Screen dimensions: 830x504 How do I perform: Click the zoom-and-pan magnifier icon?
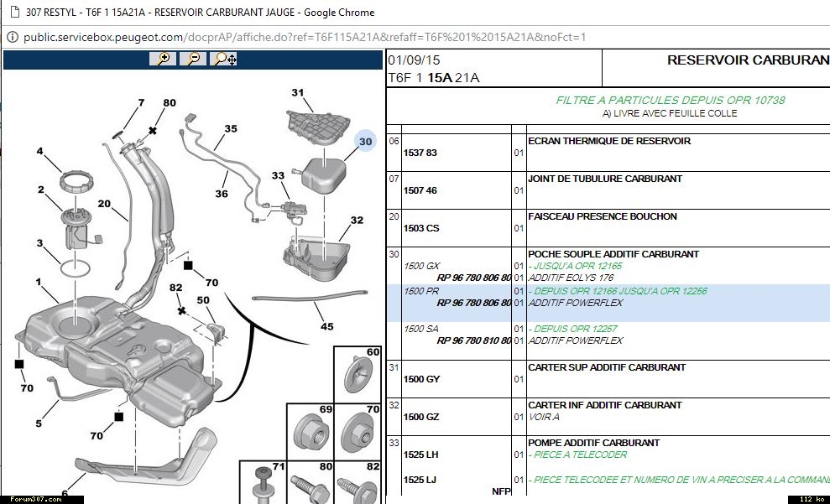(x=224, y=59)
